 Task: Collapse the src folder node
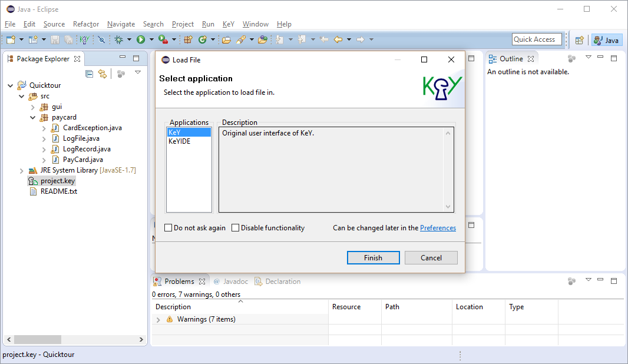click(x=22, y=96)
